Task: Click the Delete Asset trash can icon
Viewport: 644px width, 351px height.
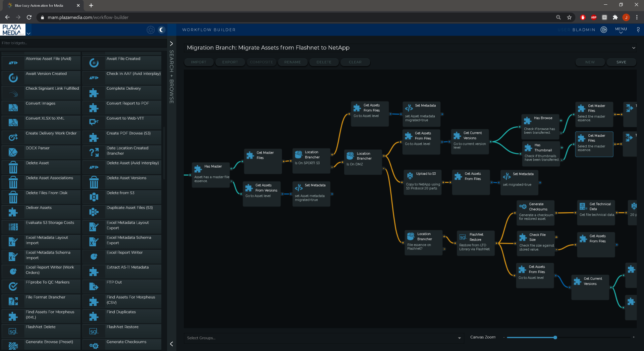Action: 13,167
